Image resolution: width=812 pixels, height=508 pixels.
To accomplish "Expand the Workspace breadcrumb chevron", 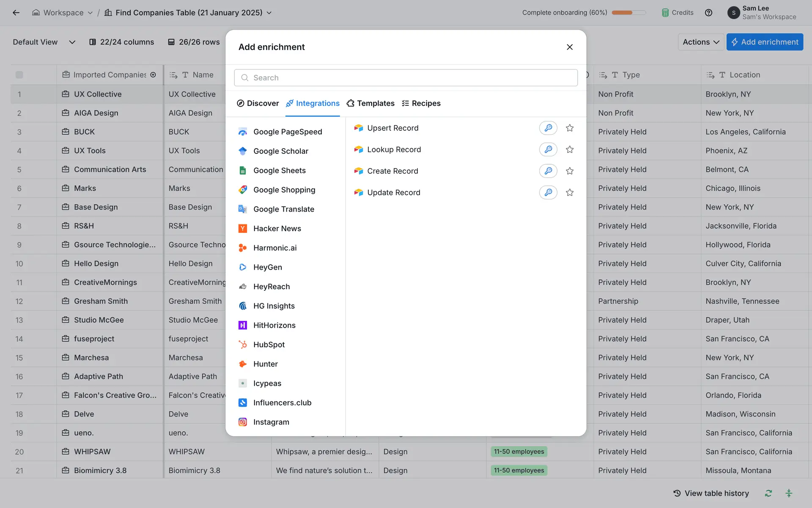I will (90, 13).
